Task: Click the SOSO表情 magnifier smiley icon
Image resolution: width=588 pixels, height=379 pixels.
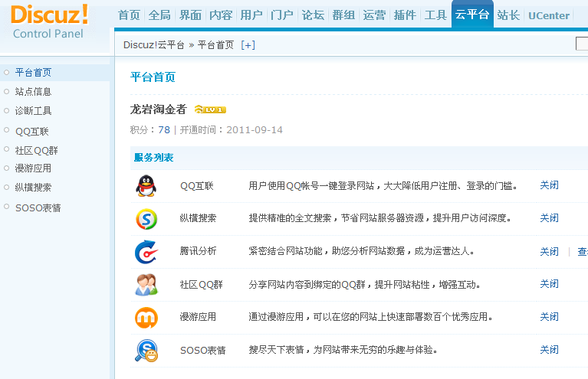Action: click(x=146, y=351)
